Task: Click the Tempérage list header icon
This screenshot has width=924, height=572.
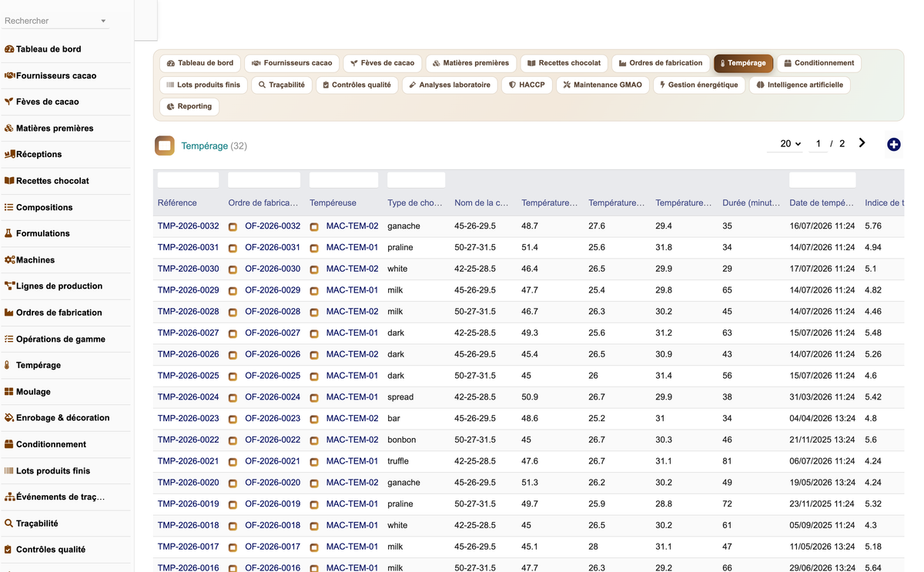Action: pyautogui.click(x=165, y=146)
